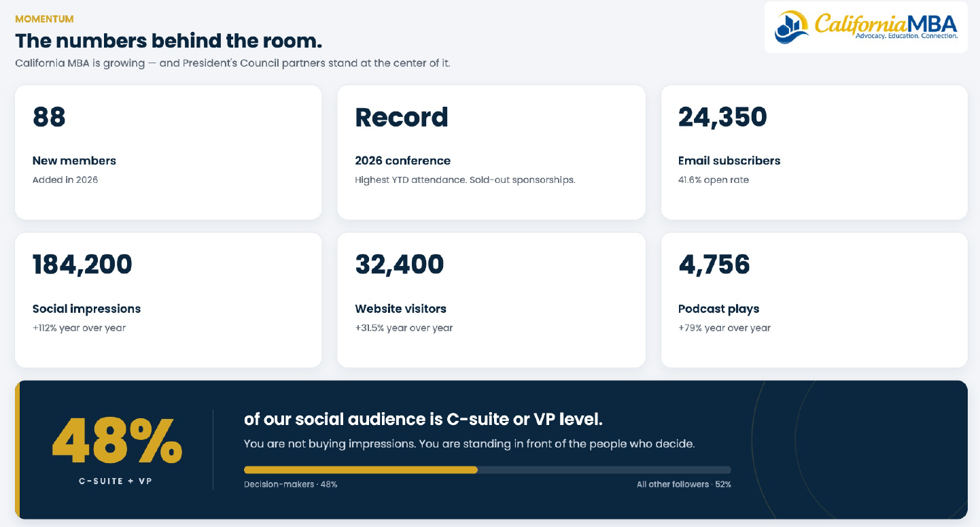Click "of our social audience is C-suite" headline
The image size is (980, 527).
pos(423,420)
